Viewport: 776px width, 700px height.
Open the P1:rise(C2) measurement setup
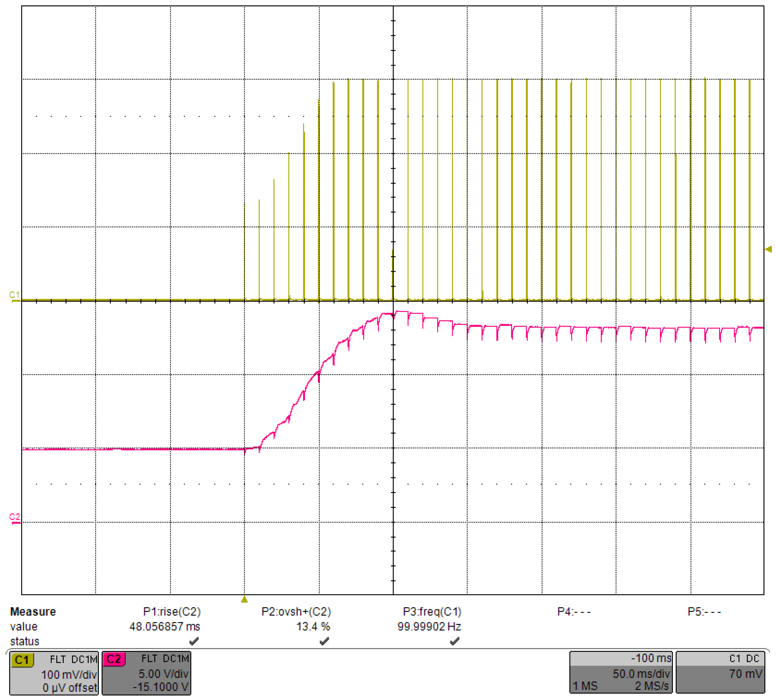coord(171,612)
